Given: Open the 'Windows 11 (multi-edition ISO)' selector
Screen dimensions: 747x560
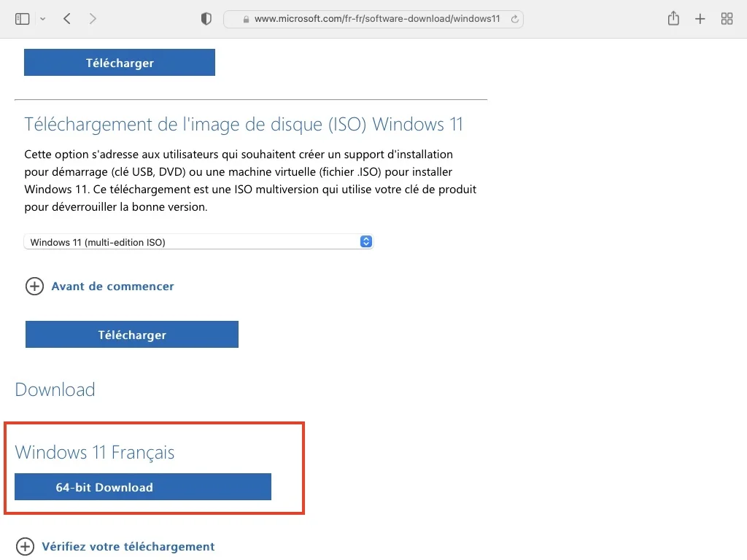Looking at the screenshot, I should 198,241.
